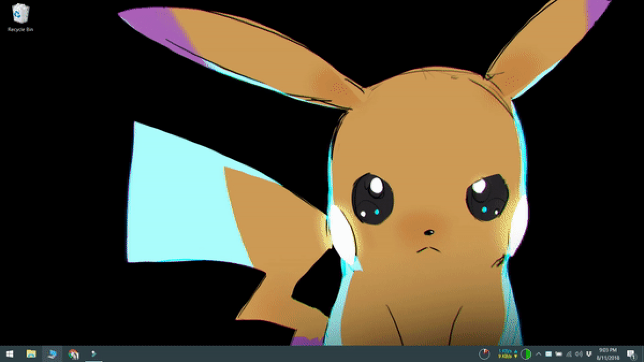Open Wallpaper Engine from the taskbar
644x362 pixels.
(92, 354)
